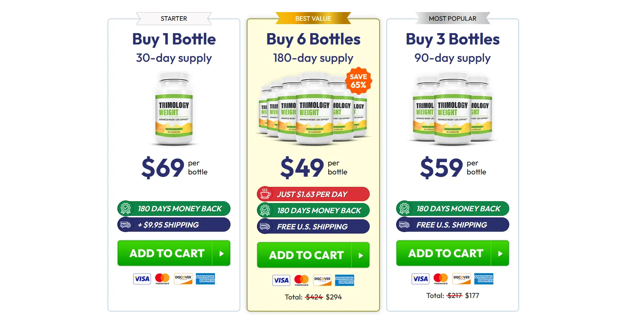
Task: Click the free shipping truck icon under Buy 6 Bottles
Action: [x=264, y=226]
